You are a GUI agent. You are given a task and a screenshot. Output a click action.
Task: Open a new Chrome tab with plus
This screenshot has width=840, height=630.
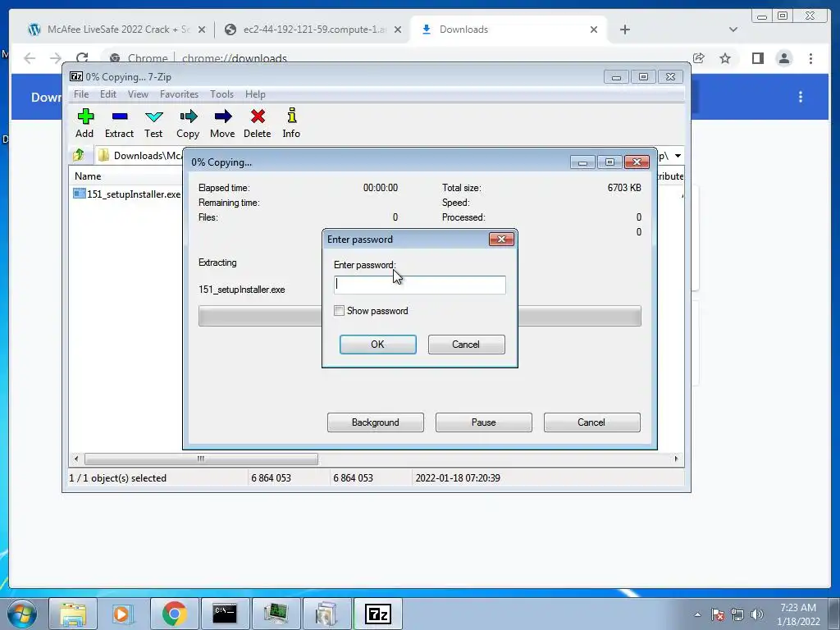pos(624,30)
